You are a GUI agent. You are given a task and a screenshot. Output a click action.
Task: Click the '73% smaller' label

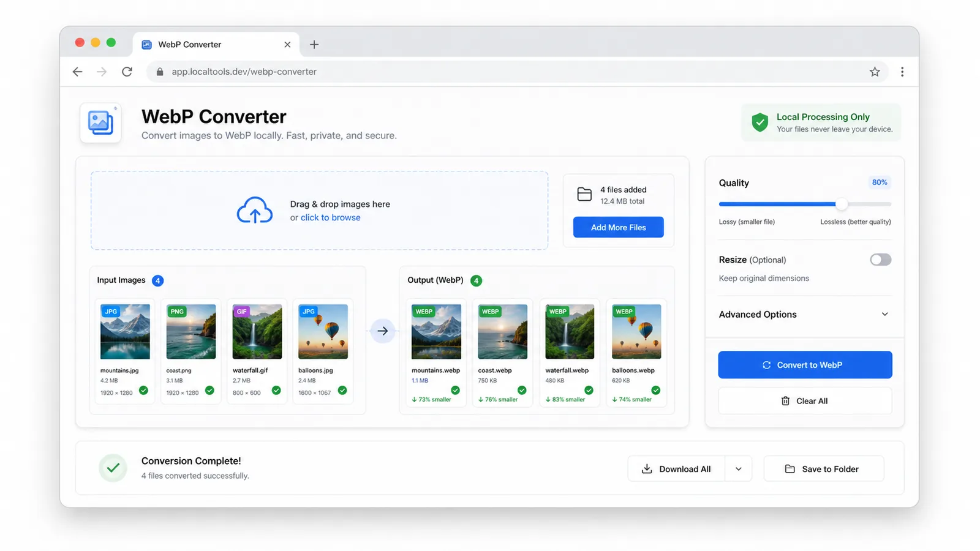432,399
